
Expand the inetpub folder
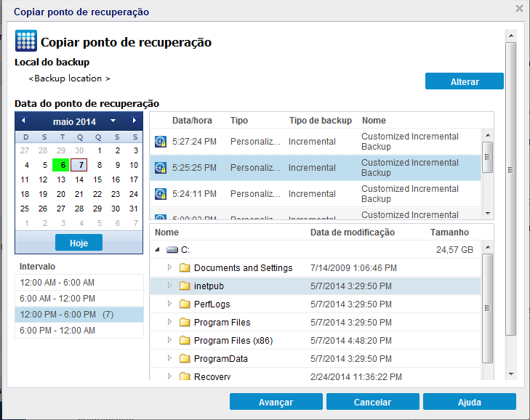click(169, 286)
